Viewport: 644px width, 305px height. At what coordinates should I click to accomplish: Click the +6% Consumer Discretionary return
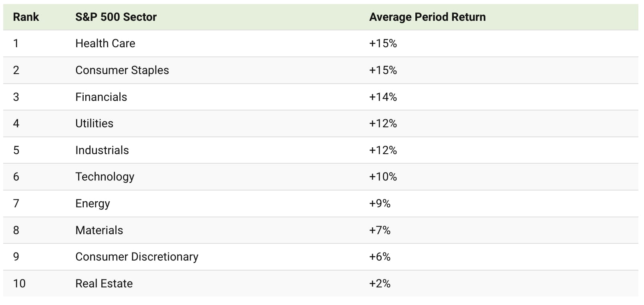[380, 257]
